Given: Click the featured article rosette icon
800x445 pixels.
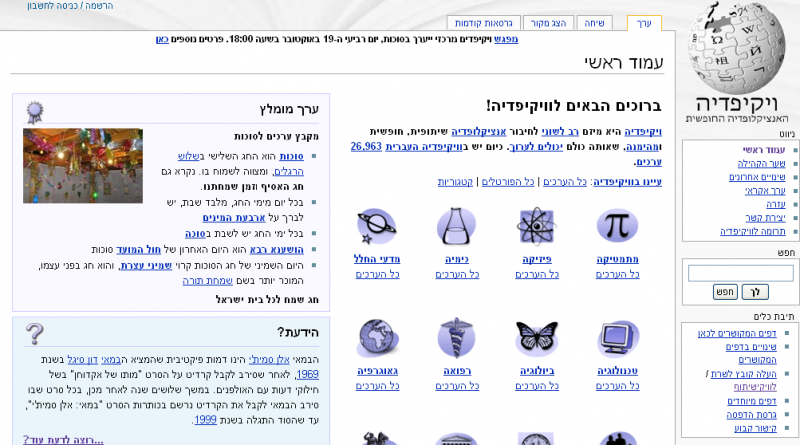Looking at the screenshot, I should click(35, 113).
